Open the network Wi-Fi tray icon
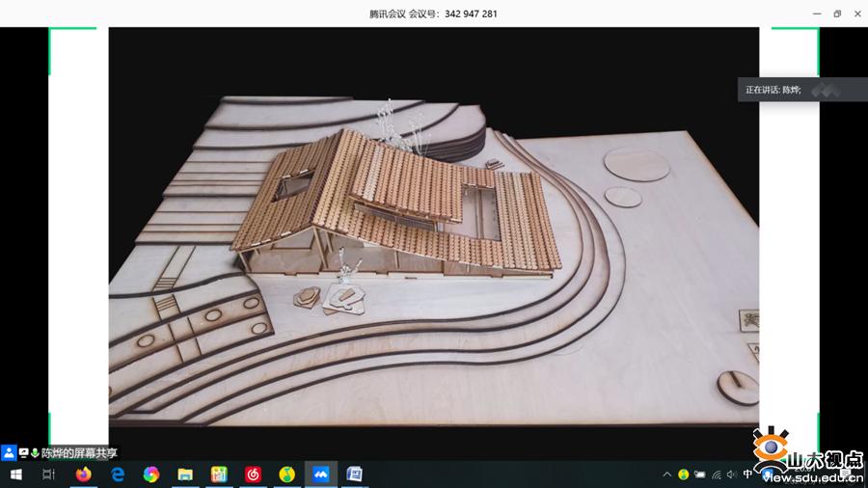Screen dimensions: 868x488 [x=716, y=474]
